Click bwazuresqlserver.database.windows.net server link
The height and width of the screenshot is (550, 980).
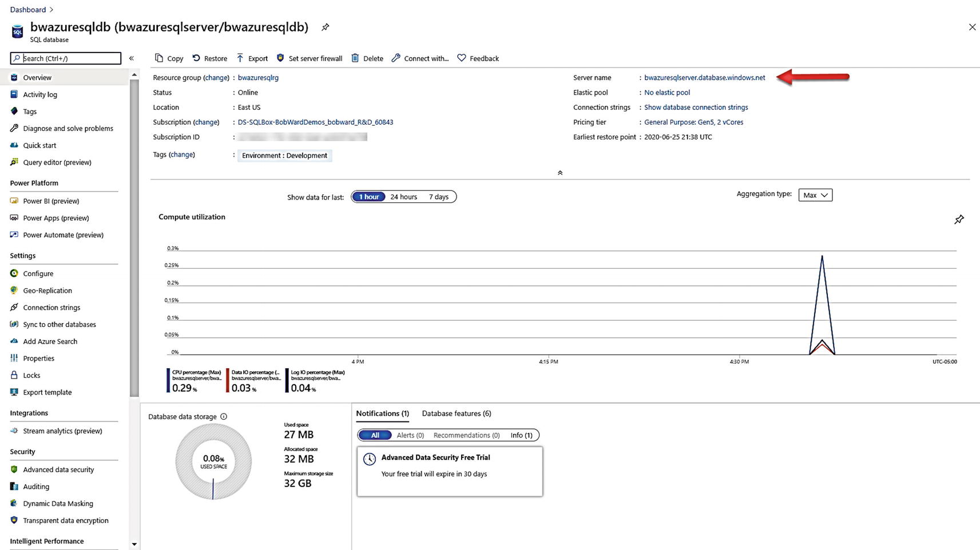point(704,78)
